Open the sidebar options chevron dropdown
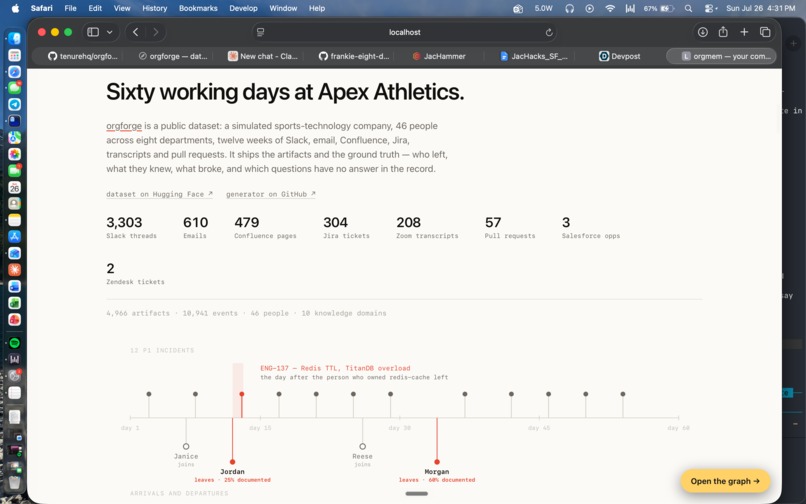Image resolution: width=806 pixels, height=504 pixels. 109,32
